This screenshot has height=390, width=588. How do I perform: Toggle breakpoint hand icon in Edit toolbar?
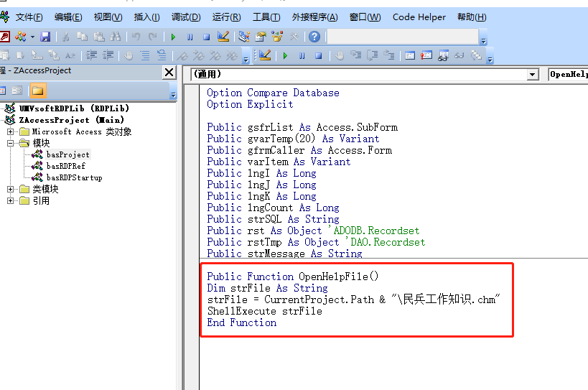point(129,56)
